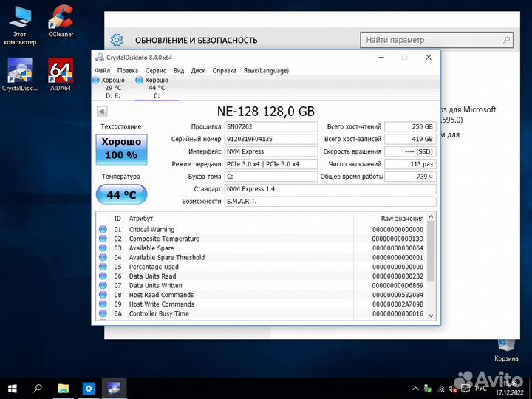The height and width of the screenshot is (399, 532).
Task: Open File Explorer from the taskbar
Action: [x=64, y=387]
